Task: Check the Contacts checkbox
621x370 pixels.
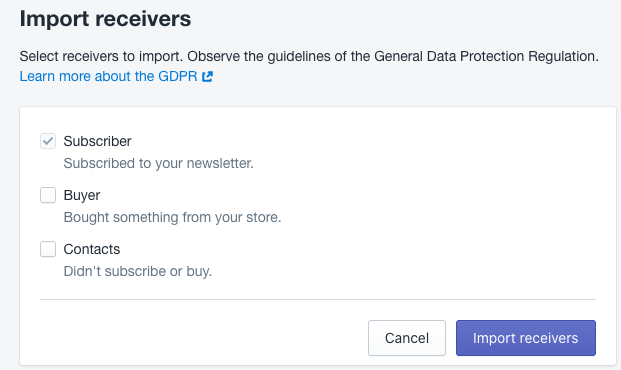Action: point(48,249)
